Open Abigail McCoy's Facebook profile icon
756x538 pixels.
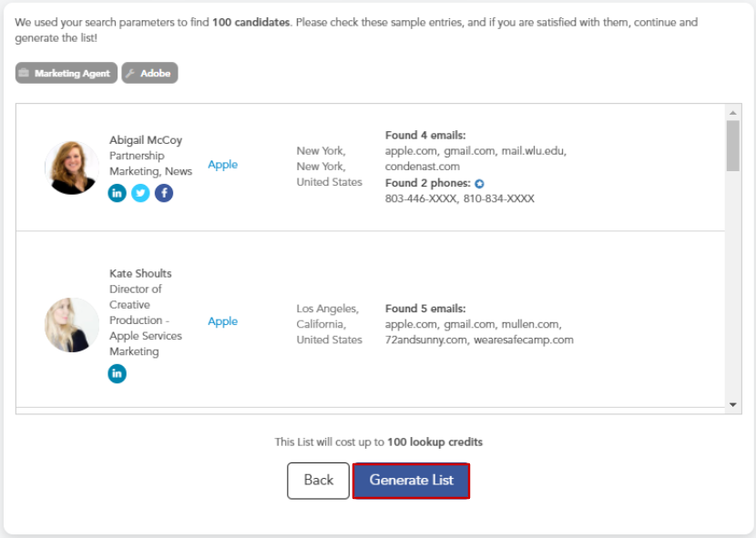[x=164, y=193]
